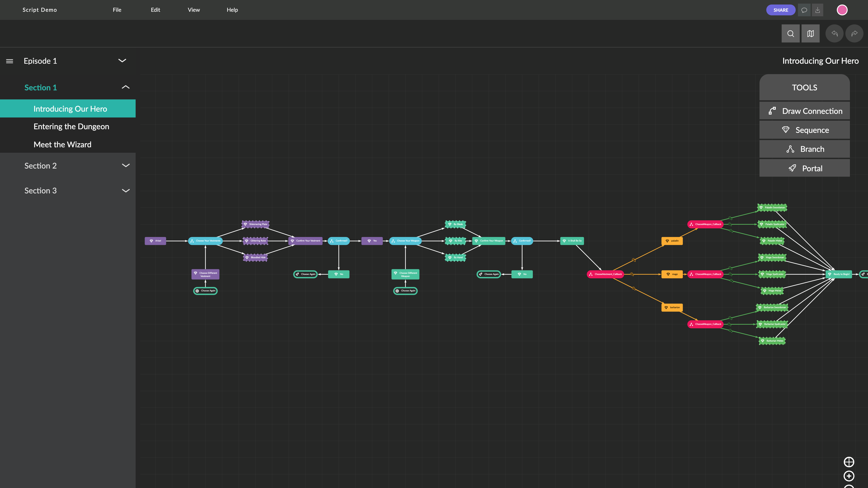This screenshot has height=488, width=868.
Task: Expand Section 3 expander
Action: pos(125,190)
